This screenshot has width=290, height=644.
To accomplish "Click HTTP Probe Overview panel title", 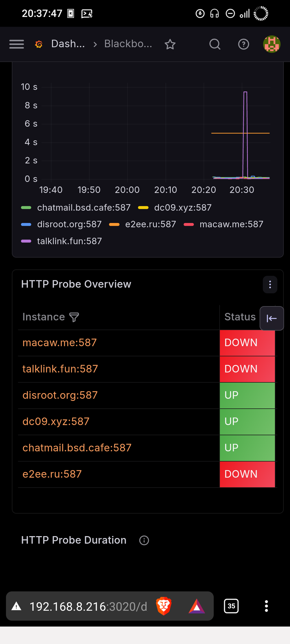I will (76, 284).
